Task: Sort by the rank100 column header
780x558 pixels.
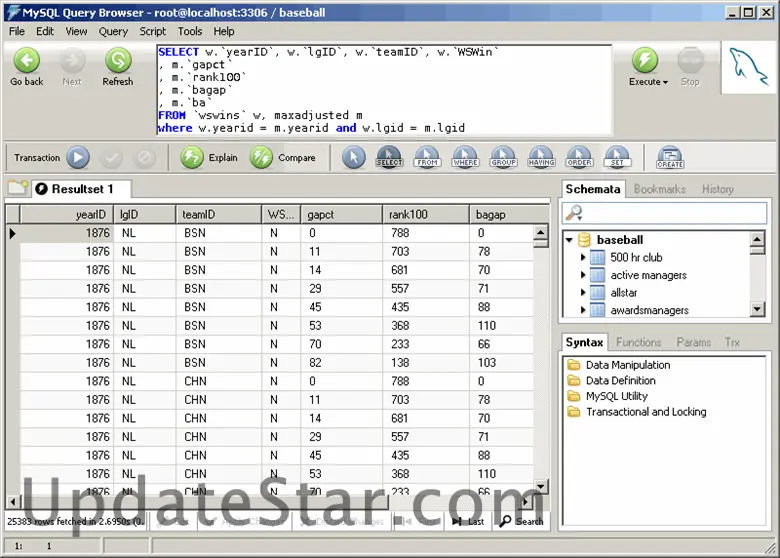Action: (426, 214)
